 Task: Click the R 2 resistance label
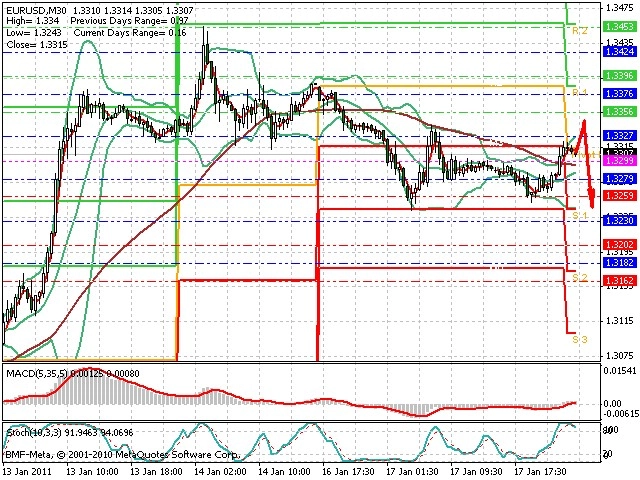580,31
